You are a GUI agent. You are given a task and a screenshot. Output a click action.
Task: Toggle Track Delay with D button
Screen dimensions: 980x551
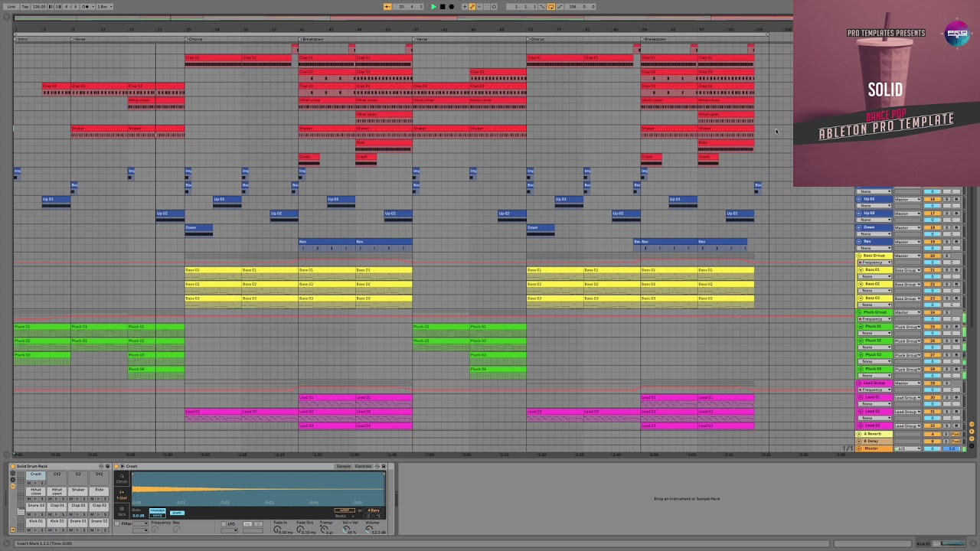pos(972,446)
